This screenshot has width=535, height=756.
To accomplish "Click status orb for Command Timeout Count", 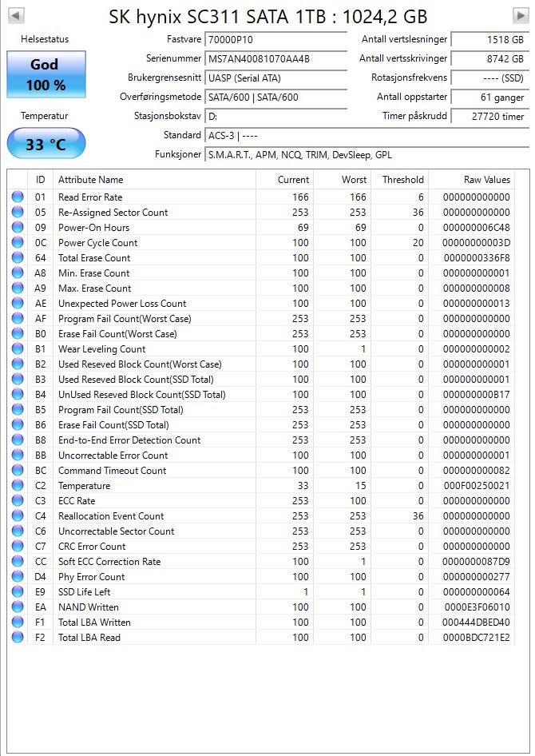I will pos(18,470).
